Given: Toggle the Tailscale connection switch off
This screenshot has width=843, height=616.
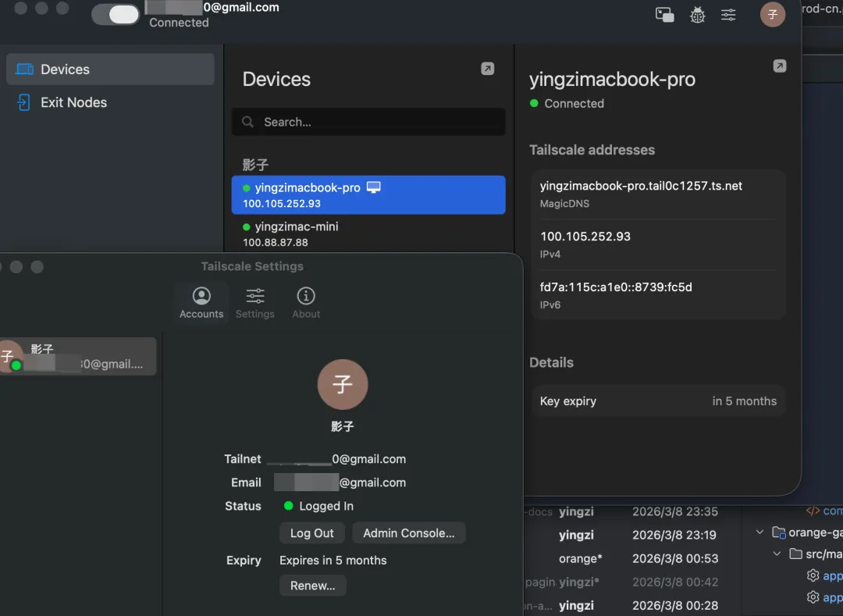Looking at the screenshot, I should coord(115,15).
